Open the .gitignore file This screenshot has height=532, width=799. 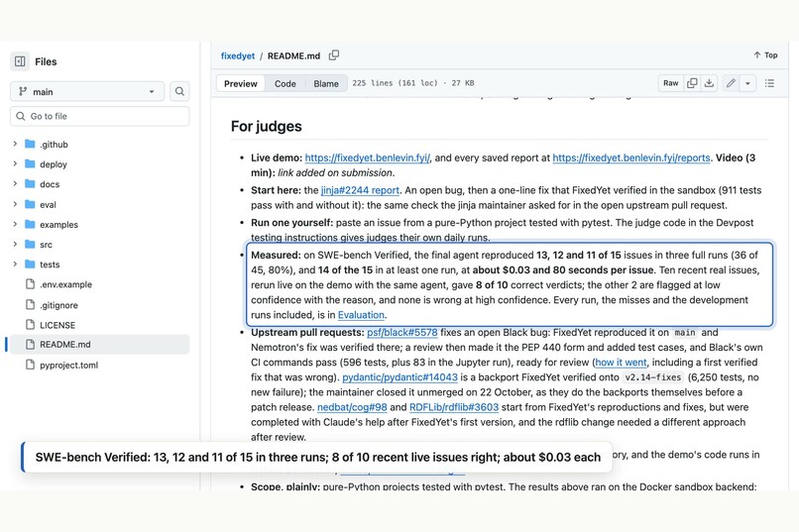(x=58, y=305)
